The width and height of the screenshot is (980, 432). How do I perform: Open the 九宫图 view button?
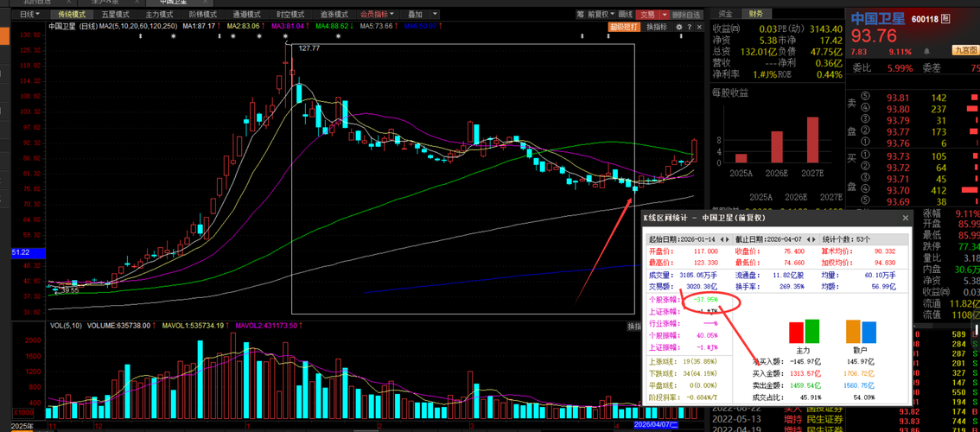(x=964, y=50)
